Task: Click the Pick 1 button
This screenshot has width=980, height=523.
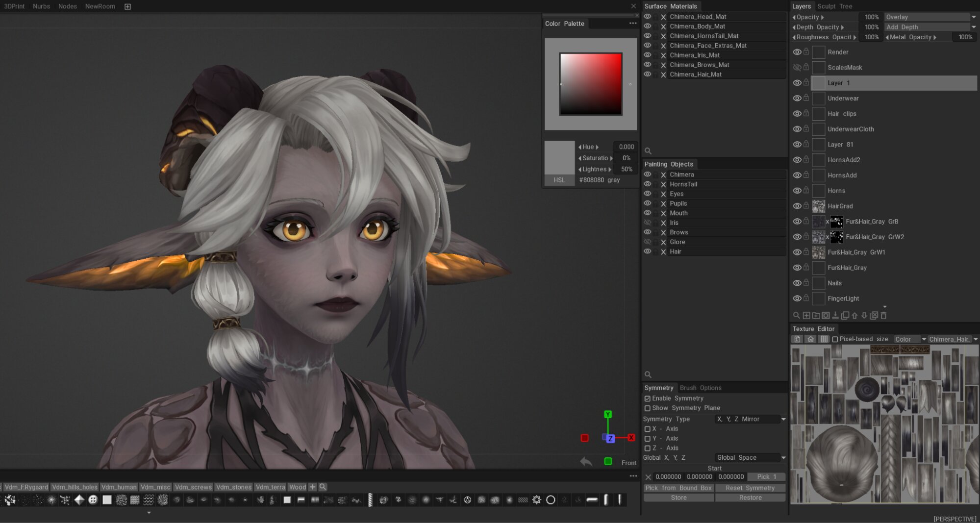Action: click(x=767, y=477)
